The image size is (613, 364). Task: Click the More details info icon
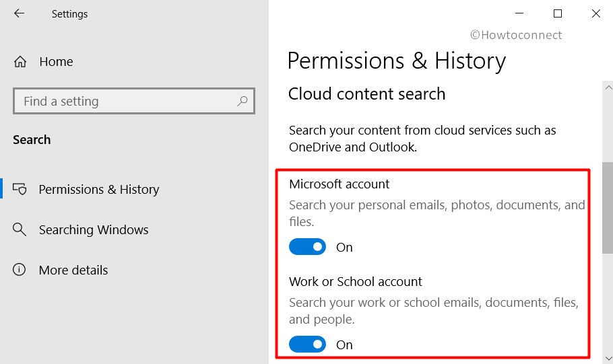19,270
